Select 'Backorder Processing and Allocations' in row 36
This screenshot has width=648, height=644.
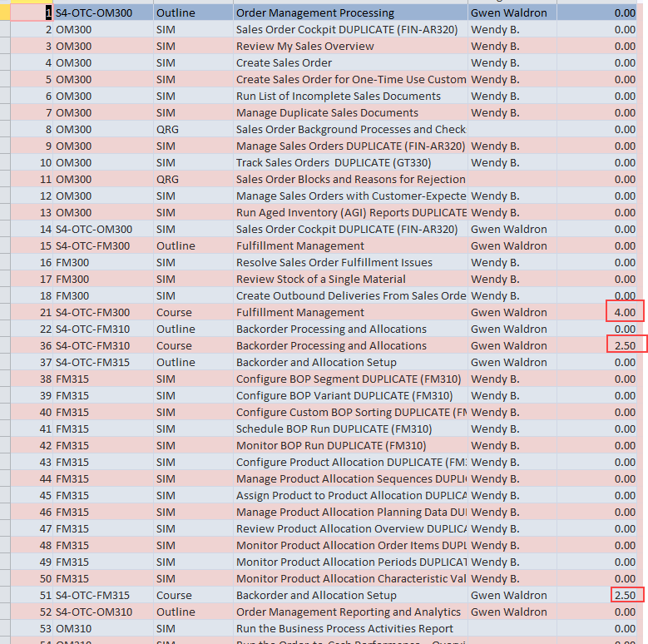(350, 345)
